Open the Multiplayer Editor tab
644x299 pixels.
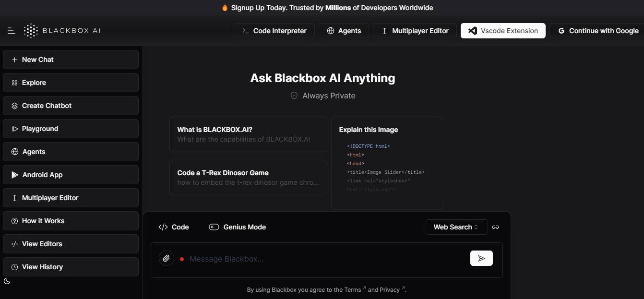(x=415, y=30)
